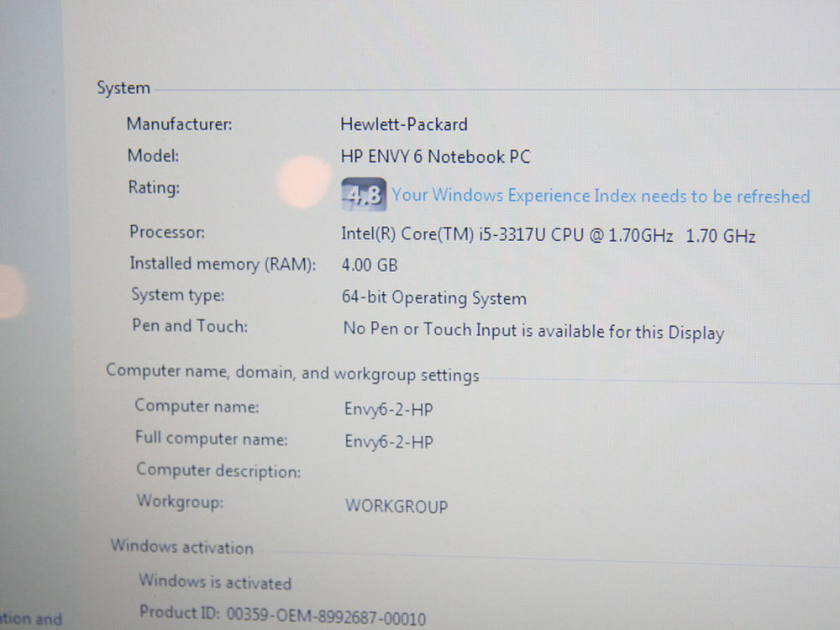Click the Pen and Touch label

click(190, 326)
